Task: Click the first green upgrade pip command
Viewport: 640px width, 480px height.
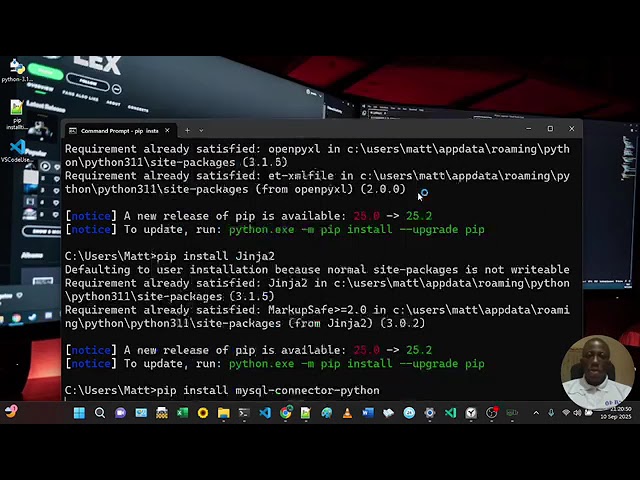Action: coord(357,229)
